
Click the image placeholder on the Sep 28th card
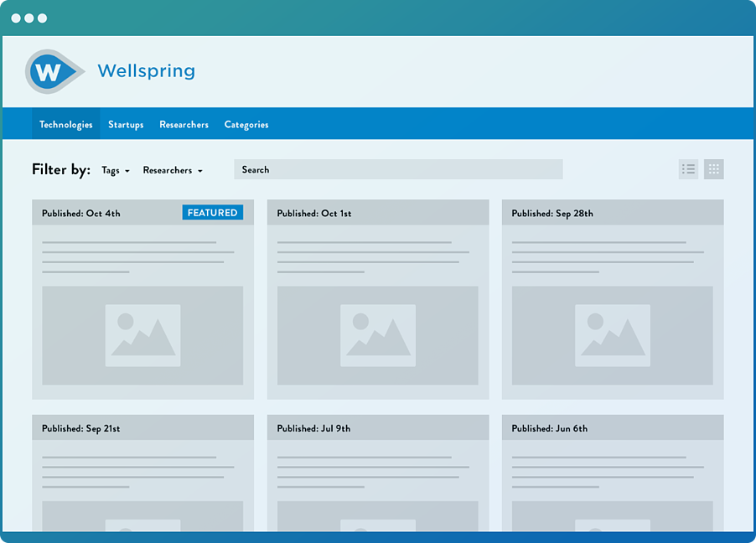(x=613, y=335)
